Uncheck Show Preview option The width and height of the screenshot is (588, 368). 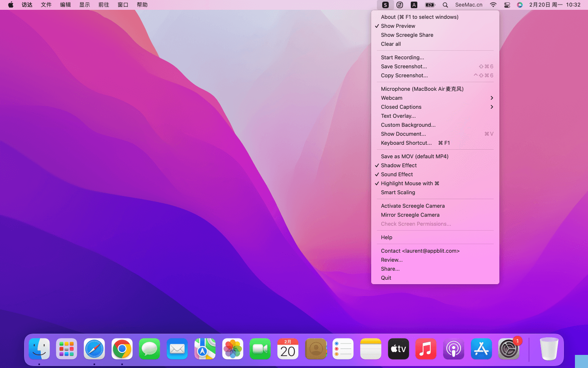(x=398, y=26)
